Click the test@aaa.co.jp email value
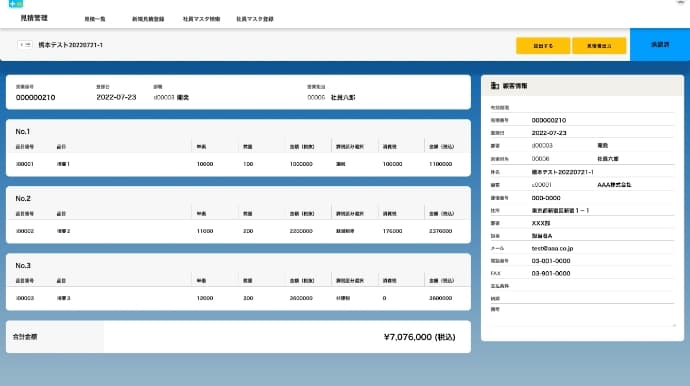 [552, 248]
